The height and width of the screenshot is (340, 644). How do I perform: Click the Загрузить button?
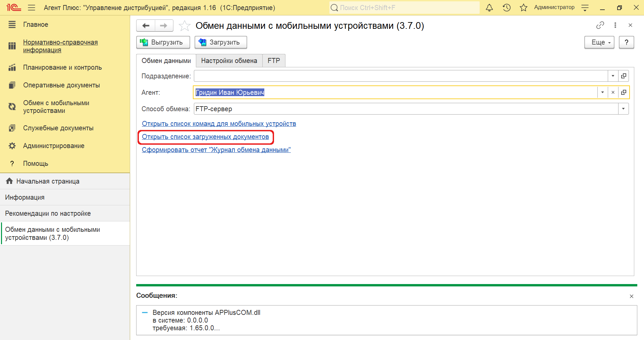coord(221,42)
